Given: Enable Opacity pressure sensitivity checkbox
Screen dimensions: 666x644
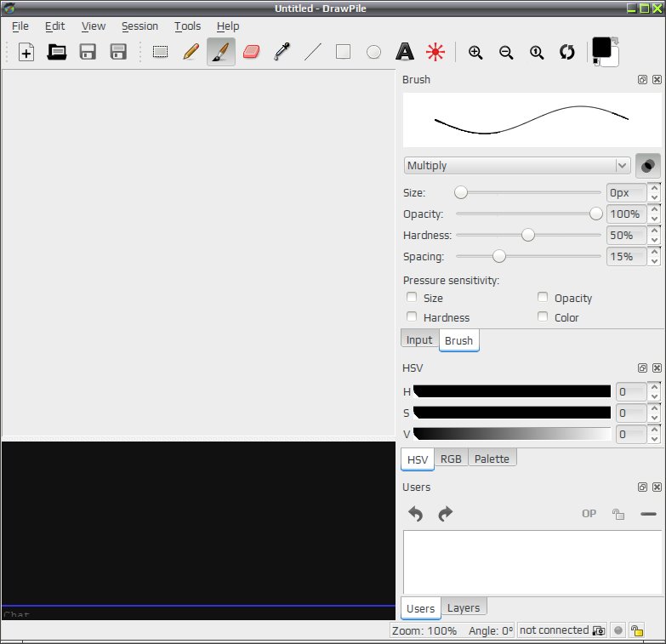Looking at the screenshot, I should [543, 297].
